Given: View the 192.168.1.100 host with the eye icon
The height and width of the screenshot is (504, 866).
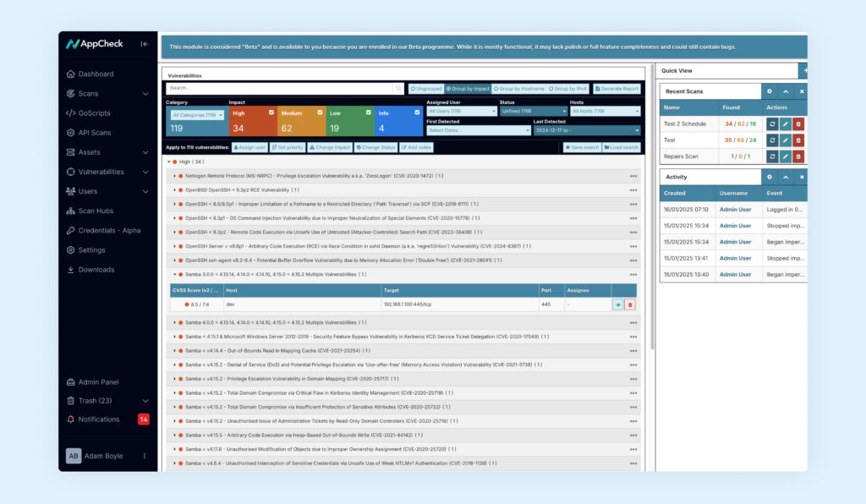Looking at the screenshot, I should click(617, 304).
